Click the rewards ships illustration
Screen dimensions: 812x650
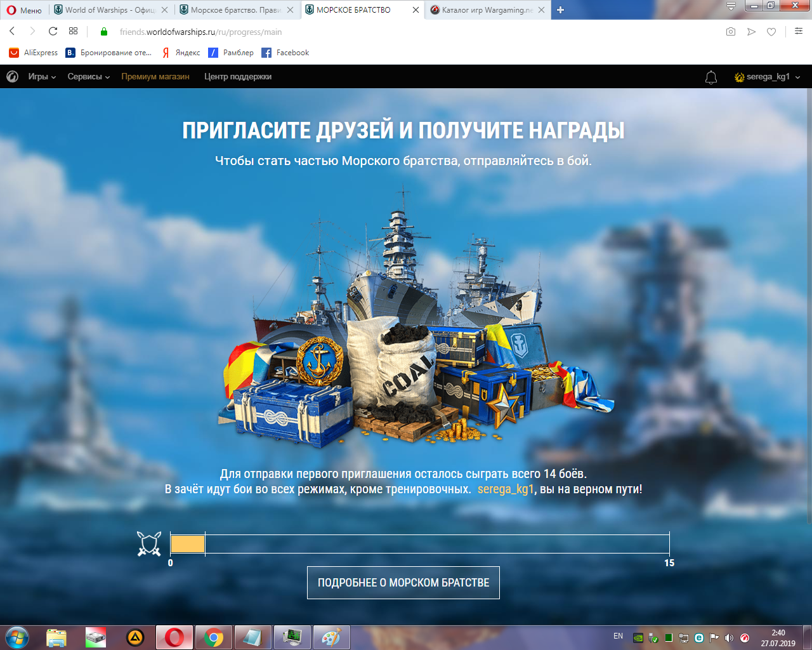(x=416, y=317)
